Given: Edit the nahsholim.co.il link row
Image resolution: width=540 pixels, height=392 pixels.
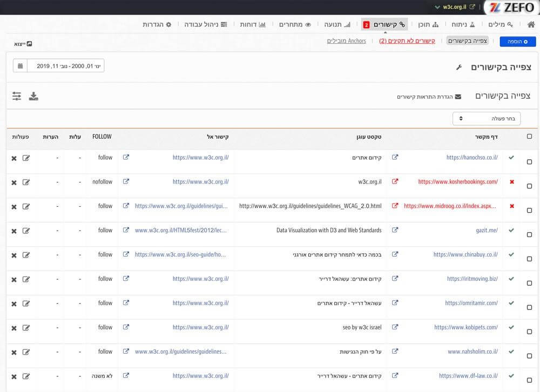Looking at the screenshot, I should [x=26, y=353].
